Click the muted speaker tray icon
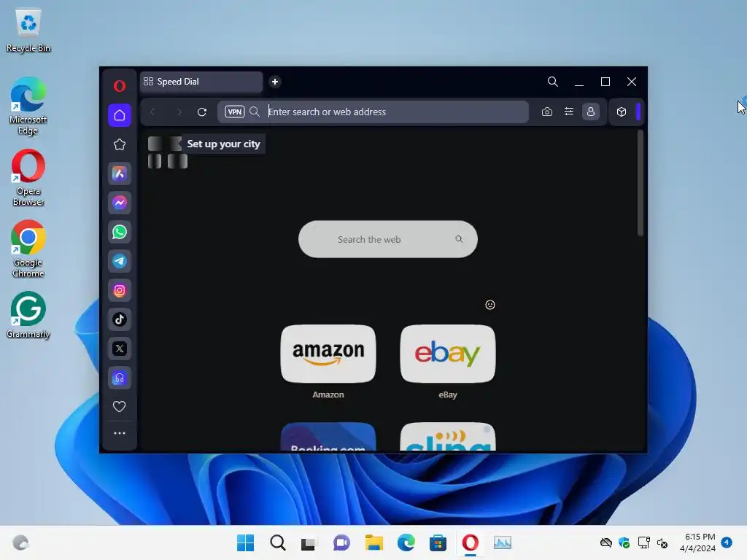The width and height of the screenshot is (747, 560). (x=662, y=542)
